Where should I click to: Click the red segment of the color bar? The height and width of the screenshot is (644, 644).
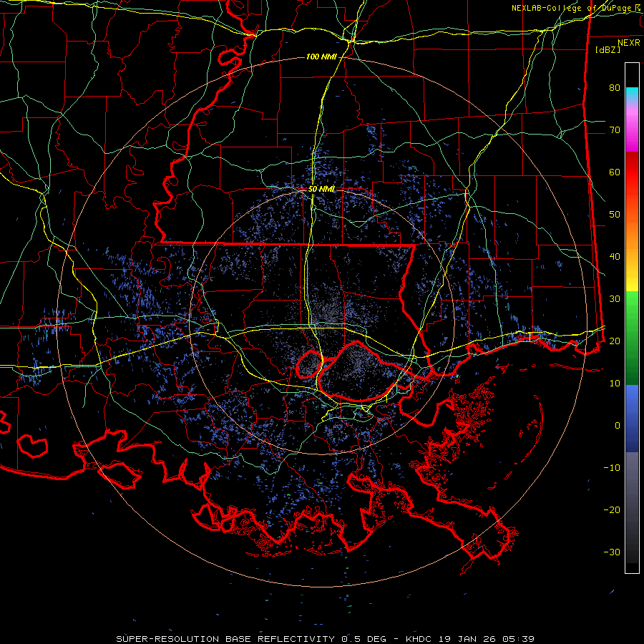632,173
